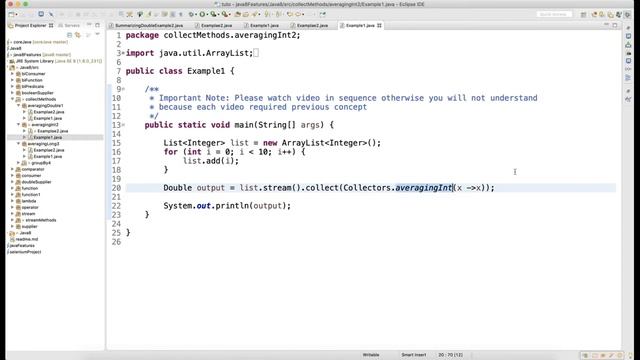The image size is (640, 360).
Task: Toggle Link with Editor in Project Explorer
Action: pos(78,35)
